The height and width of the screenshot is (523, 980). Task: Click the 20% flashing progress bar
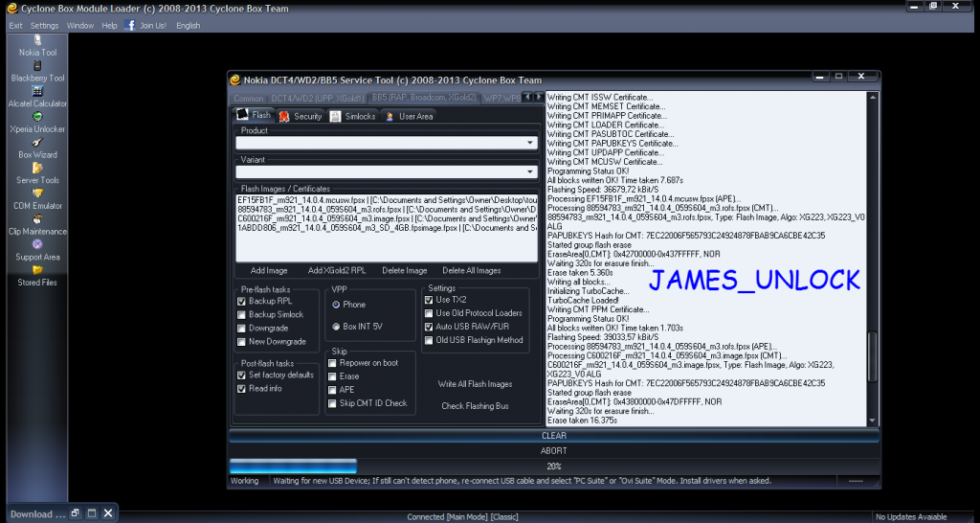(x=553, y=466)
